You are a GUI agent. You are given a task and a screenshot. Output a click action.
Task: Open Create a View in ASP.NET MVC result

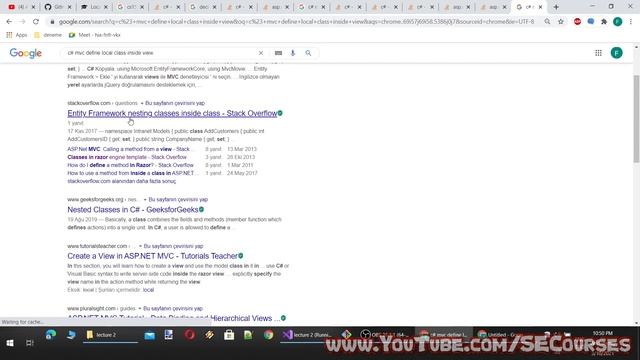[153, 256]
